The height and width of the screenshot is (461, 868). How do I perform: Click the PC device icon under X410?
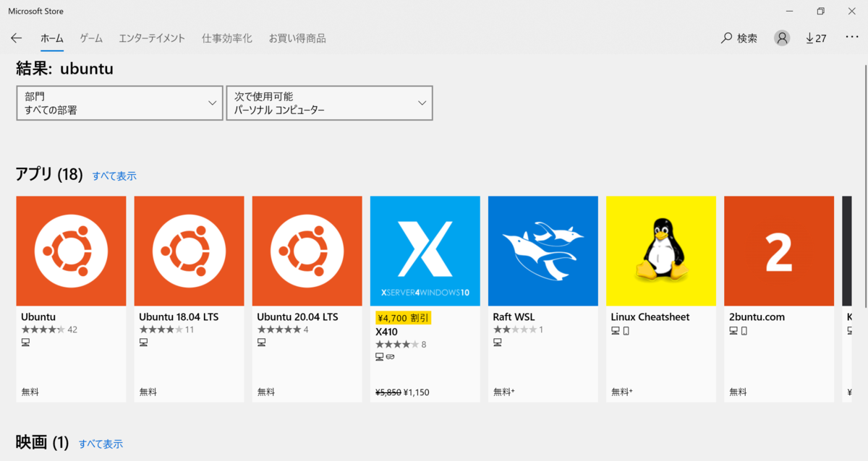[x=379, y=357]
